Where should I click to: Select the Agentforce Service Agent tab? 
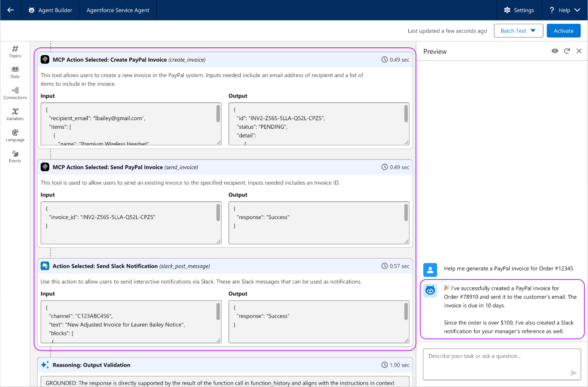click(x=118, y=10)
